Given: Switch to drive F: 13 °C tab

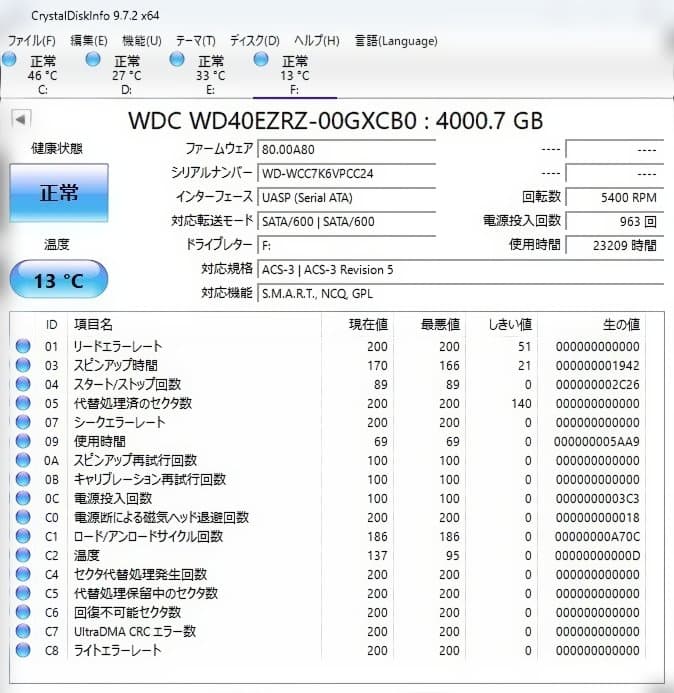Looking at the screenshot, I should 294,75.
